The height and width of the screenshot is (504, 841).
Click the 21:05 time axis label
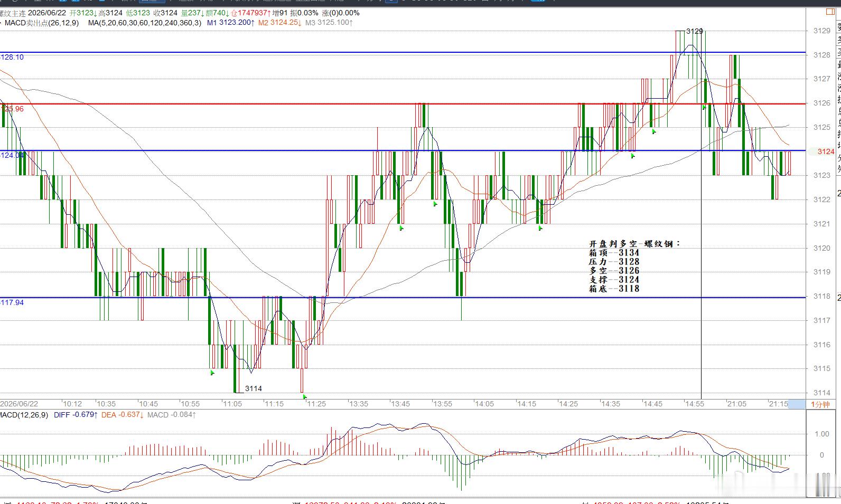(x=737, y=404)
